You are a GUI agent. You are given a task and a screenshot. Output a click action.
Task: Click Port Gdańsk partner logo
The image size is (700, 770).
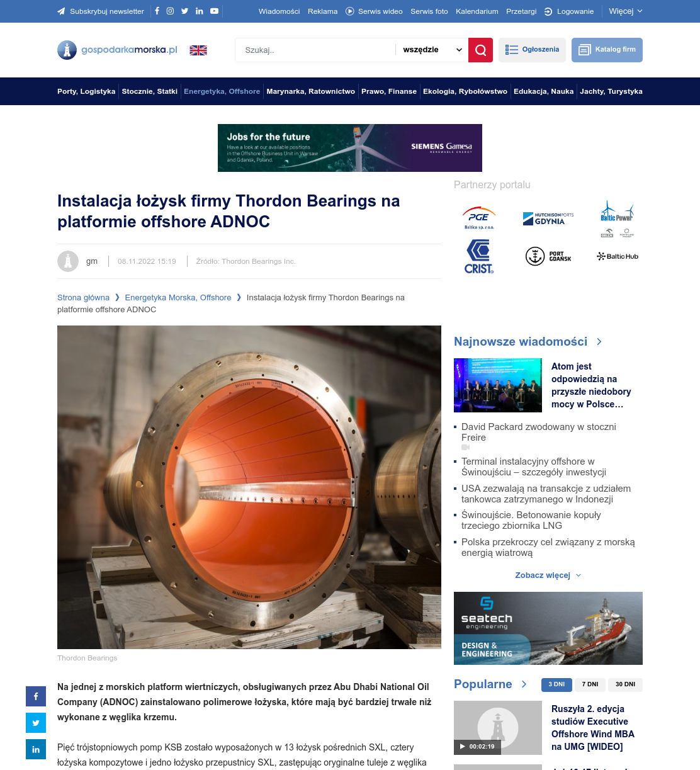click(x=548, y=256)
